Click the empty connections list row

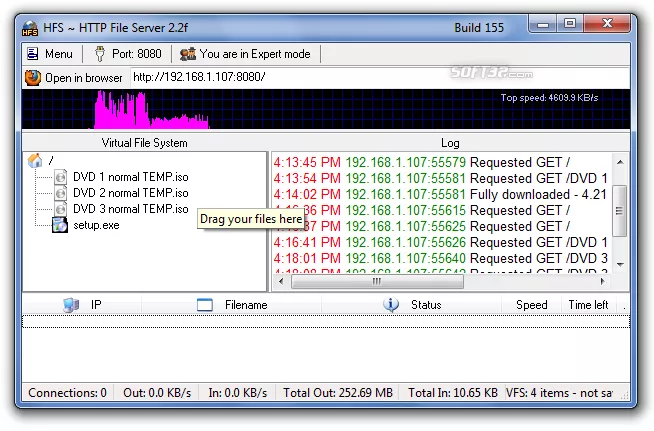(x=326, y=322)
